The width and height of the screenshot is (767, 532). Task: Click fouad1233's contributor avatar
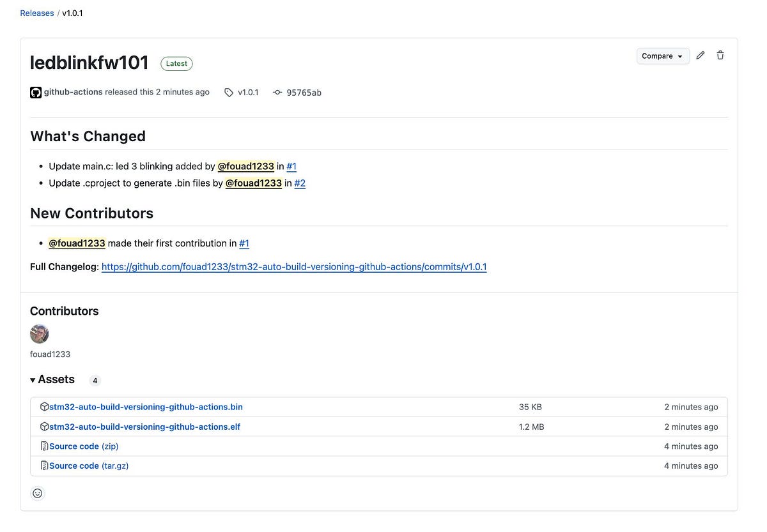tap(39, 333)
